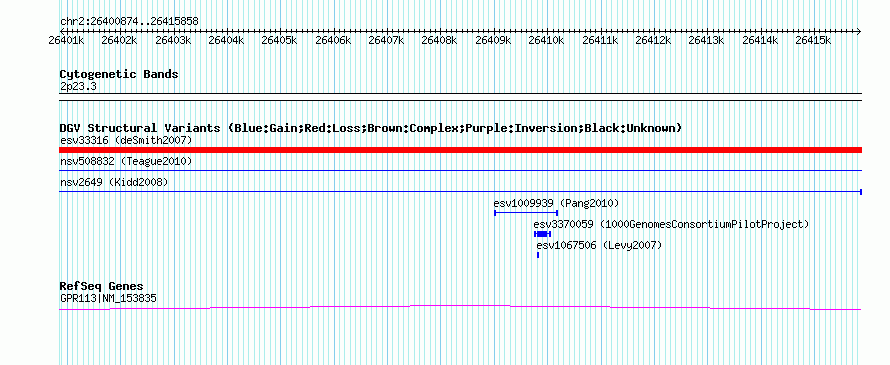The height and width of the screenshot is (365, 890).
Task: Click the 26407k ruler tick label
Action: [387, 41]
